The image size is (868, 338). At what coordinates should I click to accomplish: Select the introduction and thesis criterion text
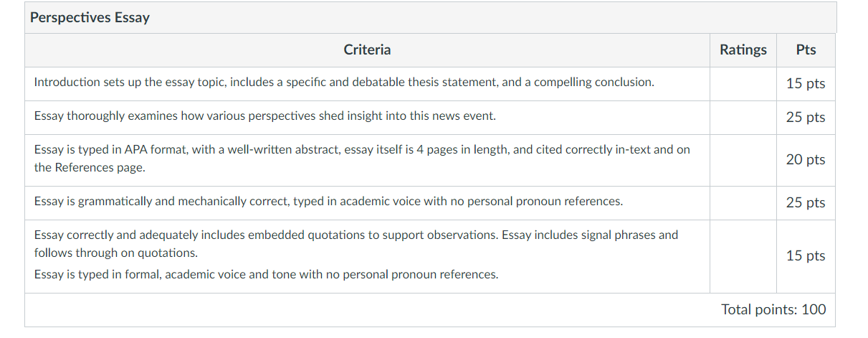coord(344,82)
